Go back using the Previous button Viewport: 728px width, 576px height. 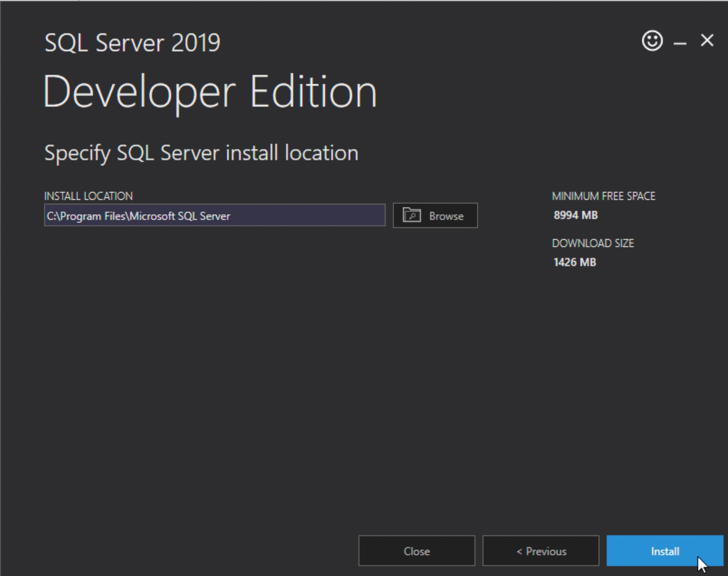541,551
